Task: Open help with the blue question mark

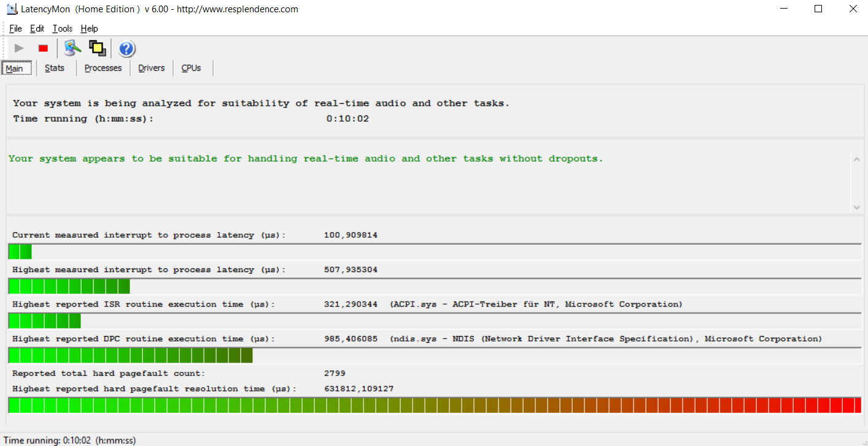Action: [126, 49]
